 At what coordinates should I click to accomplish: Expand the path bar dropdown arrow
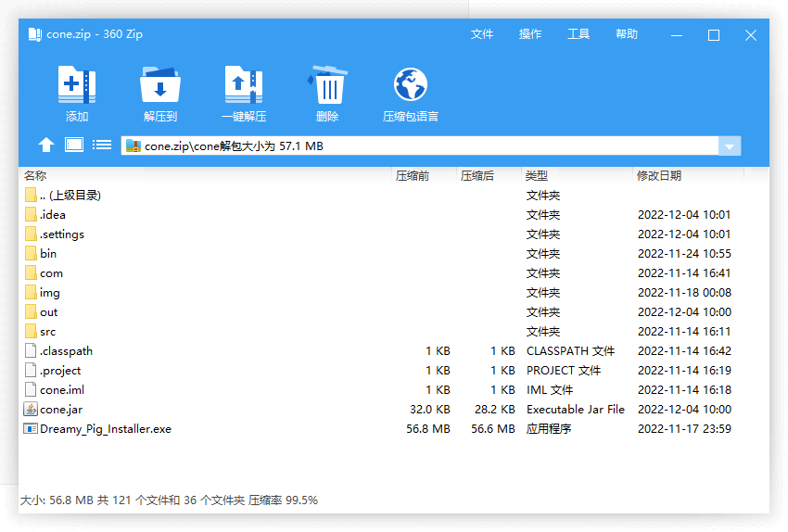[x=730, y=146]
